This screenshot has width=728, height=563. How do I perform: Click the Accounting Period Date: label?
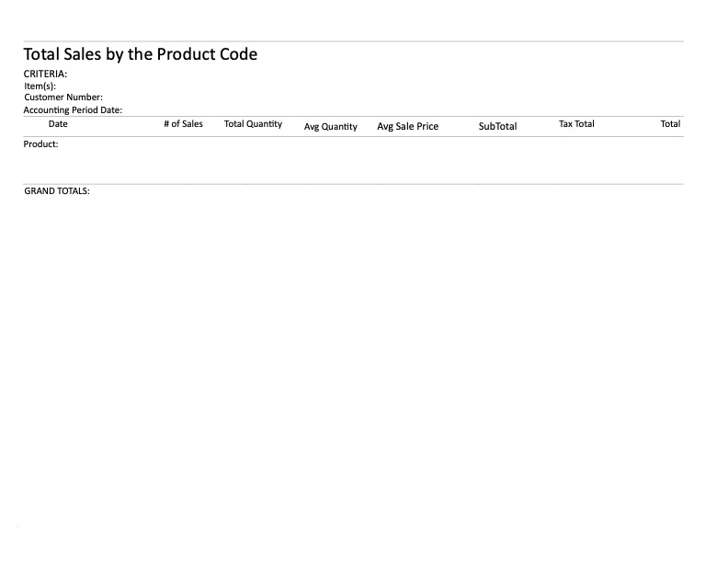click(x=73, y=110)
